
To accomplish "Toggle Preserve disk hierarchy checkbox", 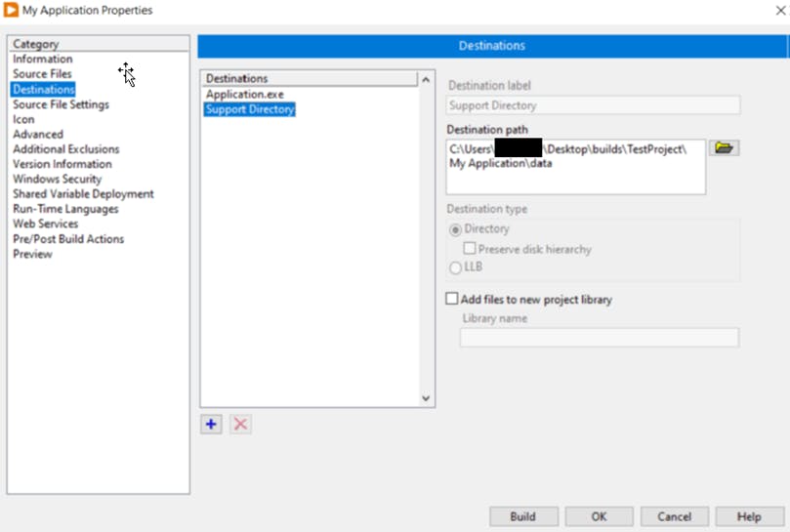I will [x=470, y=249].
